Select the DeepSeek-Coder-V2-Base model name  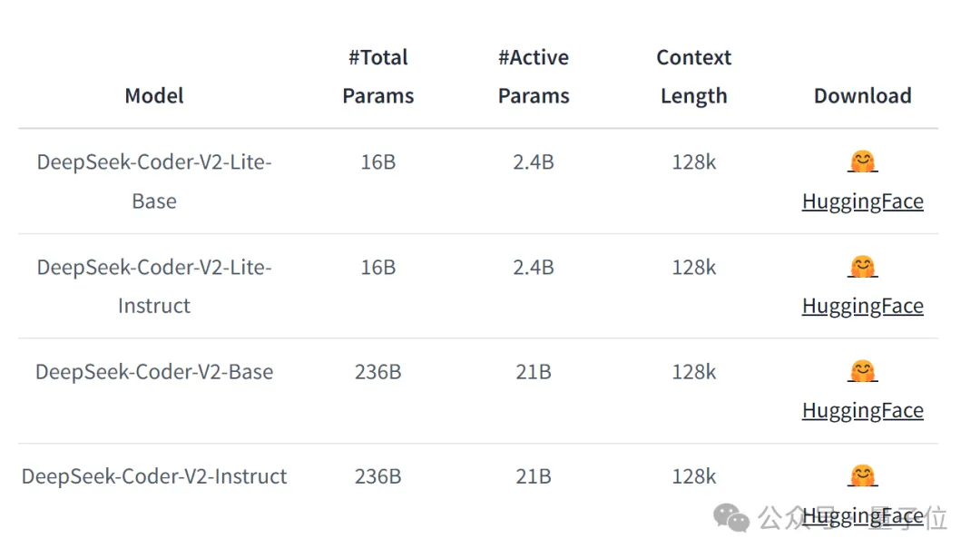(154, 372)
